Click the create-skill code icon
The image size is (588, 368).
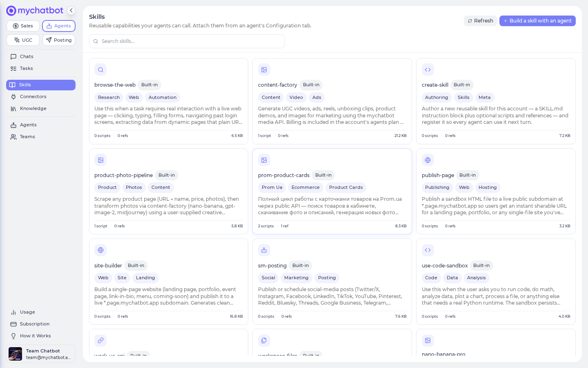(x=428, y=70)
